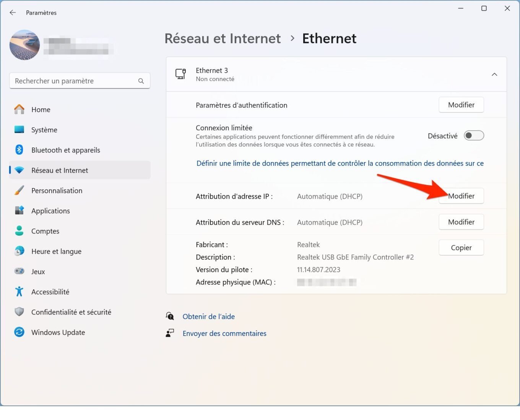Click driver version 11.14.807.2023
The width and height of the screenshot is (520, 420).
coord(318,270)
